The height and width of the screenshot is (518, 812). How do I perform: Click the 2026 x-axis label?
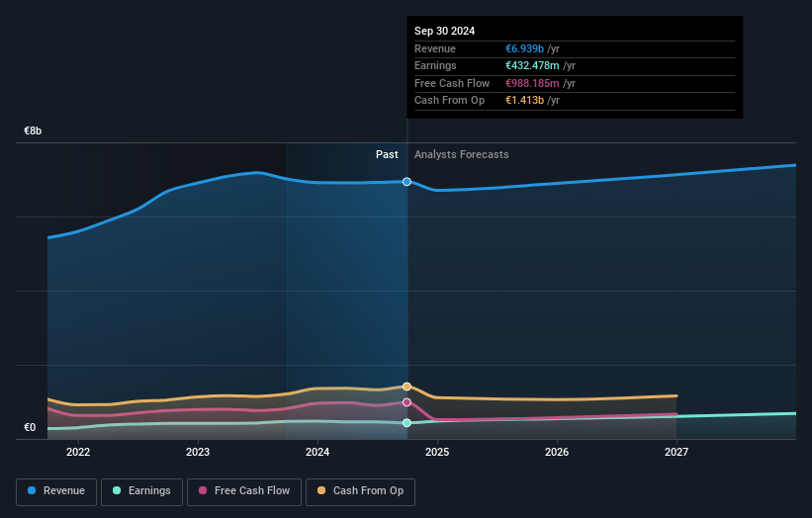pos(557,452)
